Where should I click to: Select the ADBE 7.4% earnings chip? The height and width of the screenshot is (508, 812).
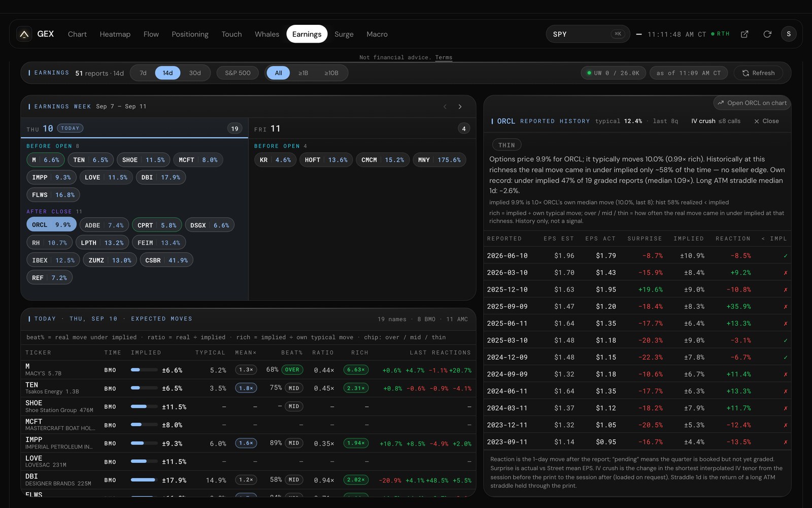coord(104,225)
